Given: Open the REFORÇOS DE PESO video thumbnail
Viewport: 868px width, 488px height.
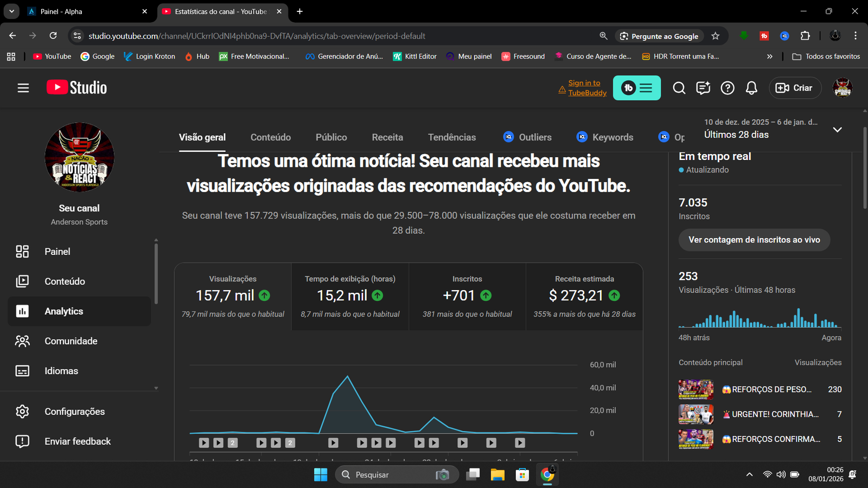Looking at the screenshot, I should tap(695, 389).
